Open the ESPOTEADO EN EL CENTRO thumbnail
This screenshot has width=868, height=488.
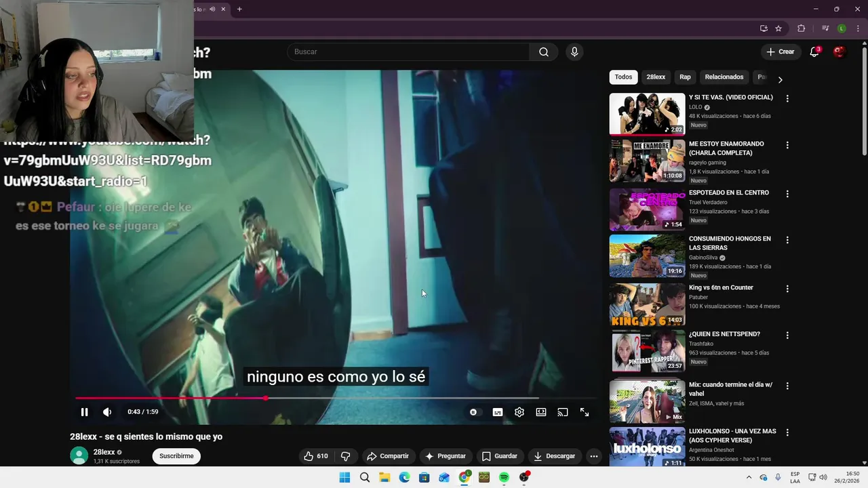pos(647,209)
